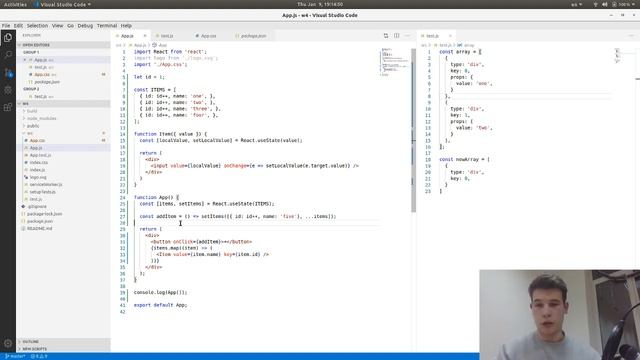Close the test.js tab in right group
The width and height of the screenshot is (640, 360).
coord(450,36)
